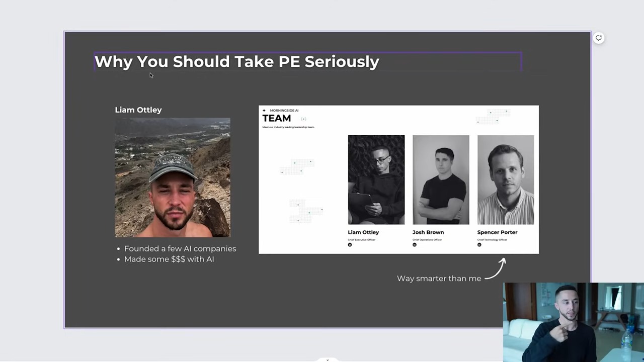644x362 pixels.
Task: Click Spencer Porter's team portrait
Action: point(506,179)
